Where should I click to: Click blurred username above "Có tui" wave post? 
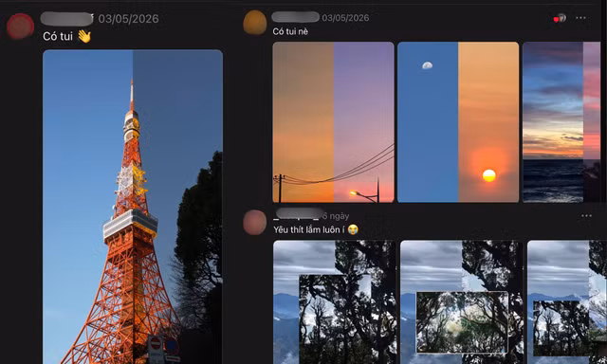click(66, 19)
